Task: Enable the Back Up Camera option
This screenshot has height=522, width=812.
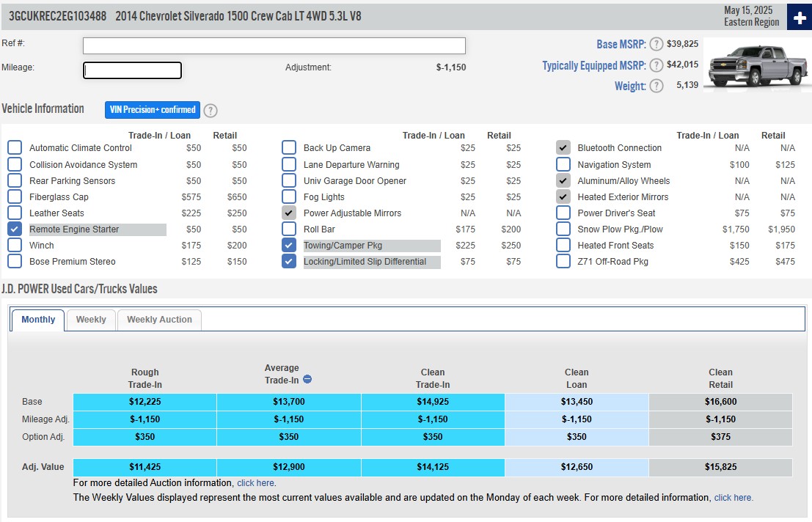Action: (x=289, y=148)
